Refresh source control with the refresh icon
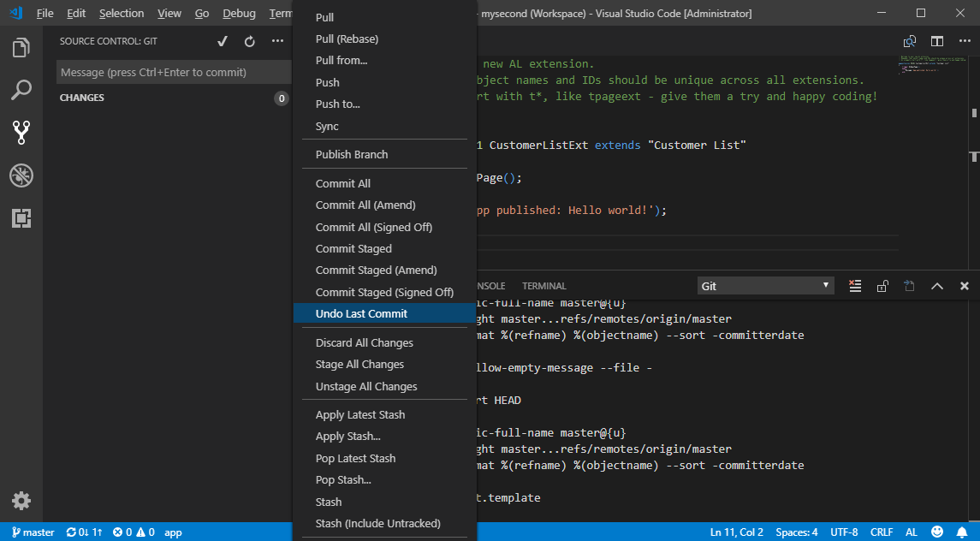This screenshot has width=980, height=541. [x=250, y=41]
